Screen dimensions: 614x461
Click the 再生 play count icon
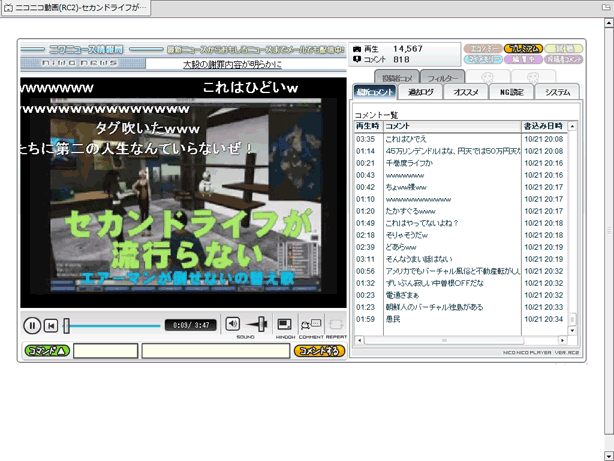click(357, 49)
